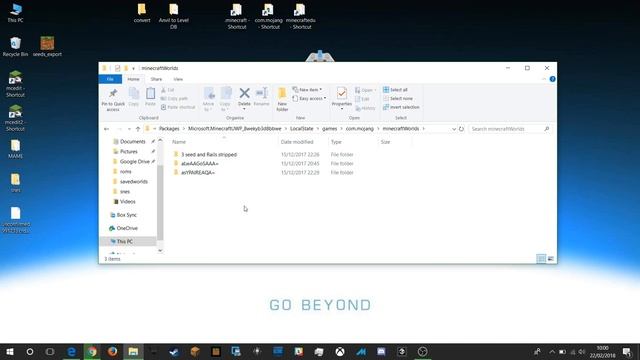Click the Copy ribbon icon
The width and height of the screenshot is (640, 360).
[x=133, y=97]
